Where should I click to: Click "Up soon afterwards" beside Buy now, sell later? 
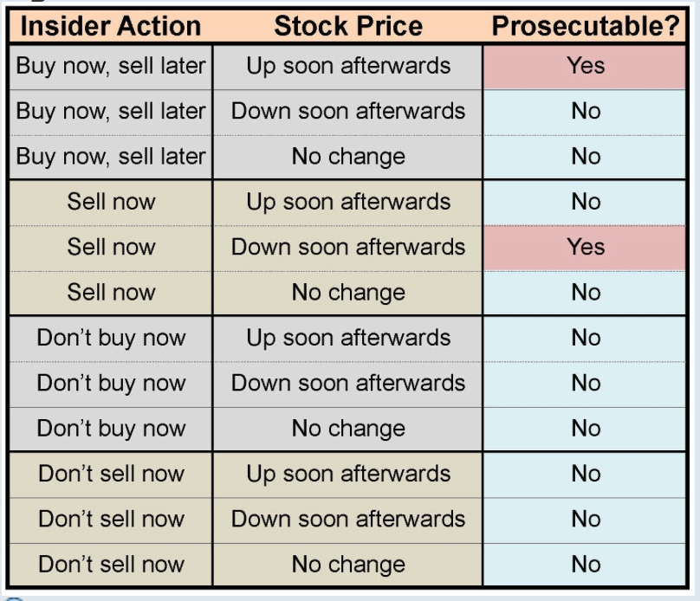[348, 66]
